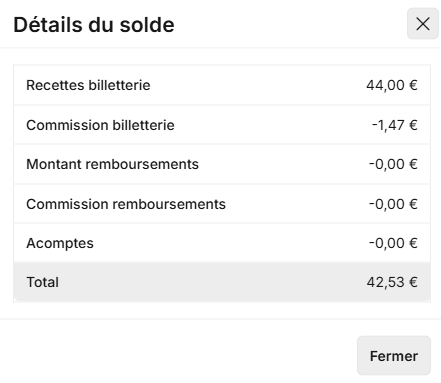Viewport: 441px width, 383px height.
Task: Select the Total row label
Action: pyautogui.click(x=43, y=282)
